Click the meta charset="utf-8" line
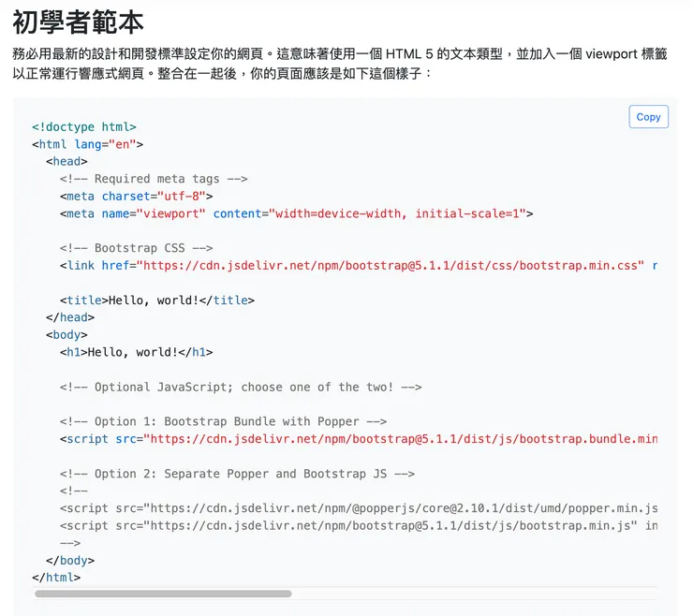The height and width of the screenshot is (616, 693). point(136,197)
